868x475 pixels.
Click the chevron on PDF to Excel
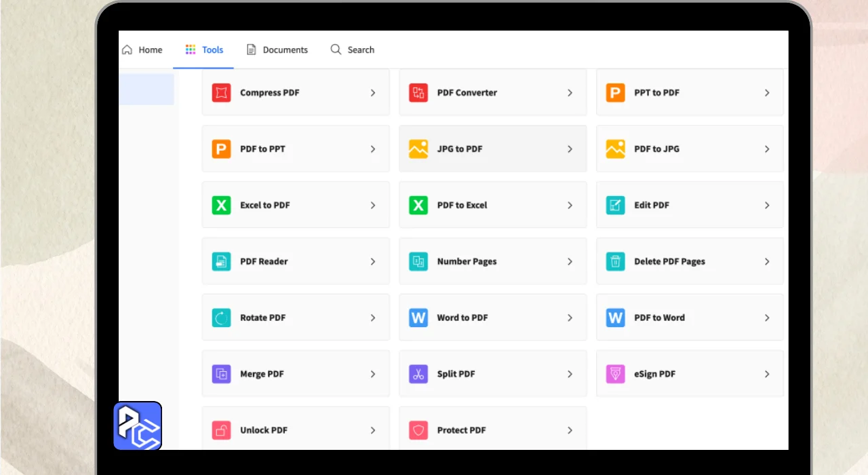(570, 206)
